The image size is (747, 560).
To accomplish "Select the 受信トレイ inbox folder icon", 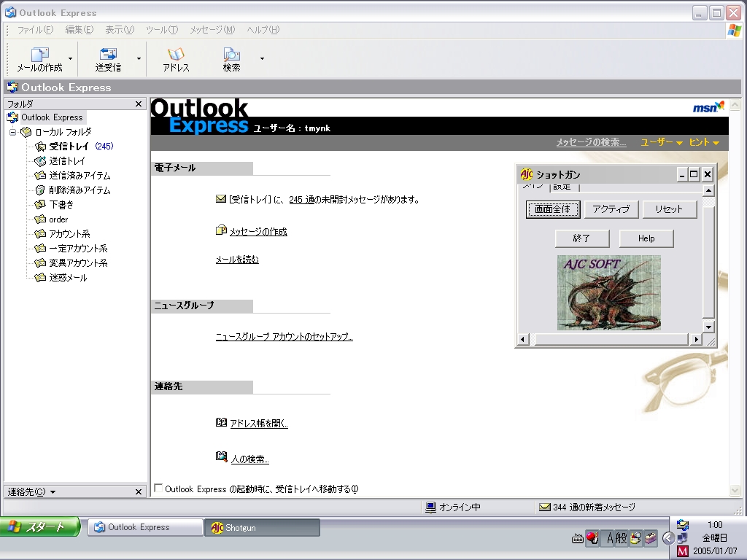I will click(41, 147).
